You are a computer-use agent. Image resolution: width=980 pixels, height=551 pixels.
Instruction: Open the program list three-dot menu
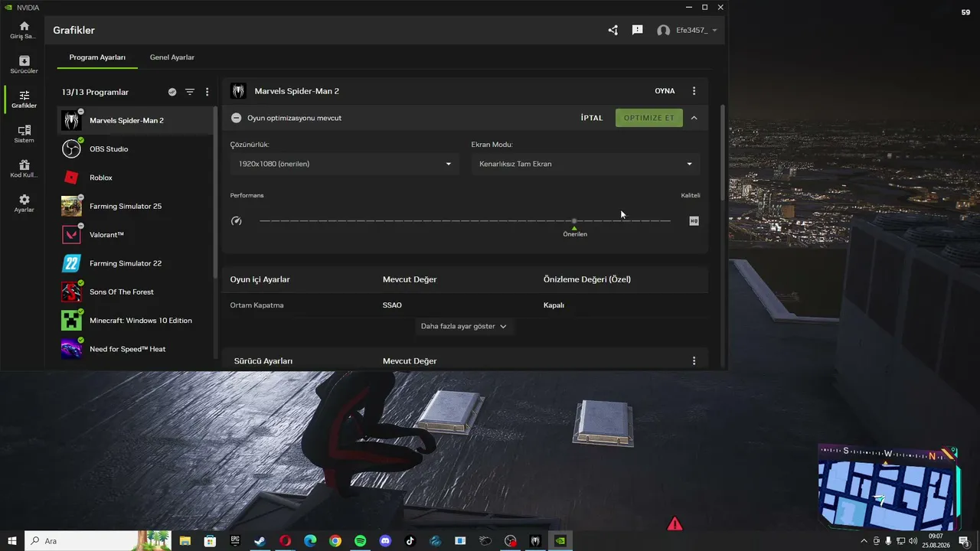[207, 92]
